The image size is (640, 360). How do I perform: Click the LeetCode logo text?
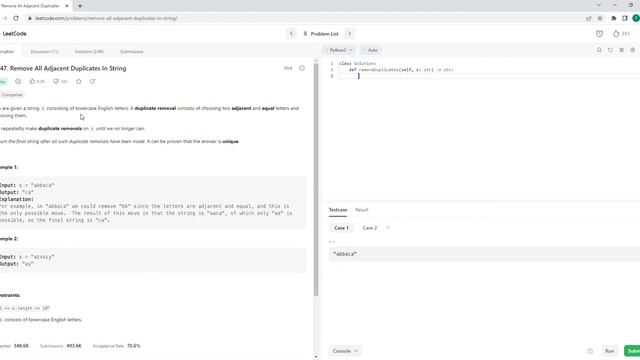[14, 34]
